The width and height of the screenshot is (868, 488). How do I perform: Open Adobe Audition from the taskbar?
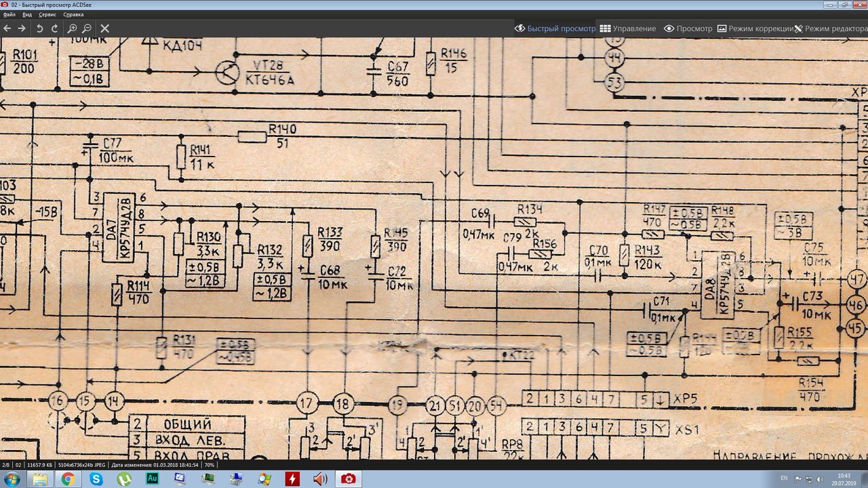[x=153, y=479]
